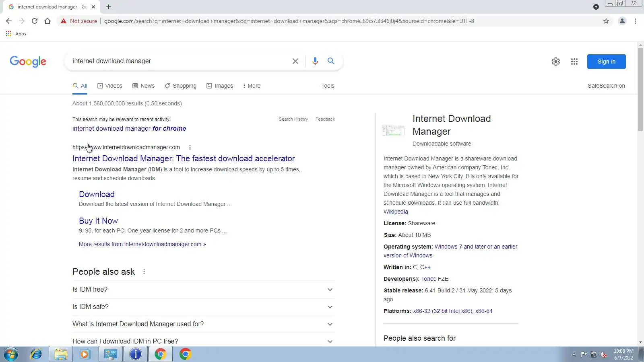The width and height of the screenshot is (644, 362).
Task: Expand What is Internet Download Manager used for?
Action: coord(203,324)
